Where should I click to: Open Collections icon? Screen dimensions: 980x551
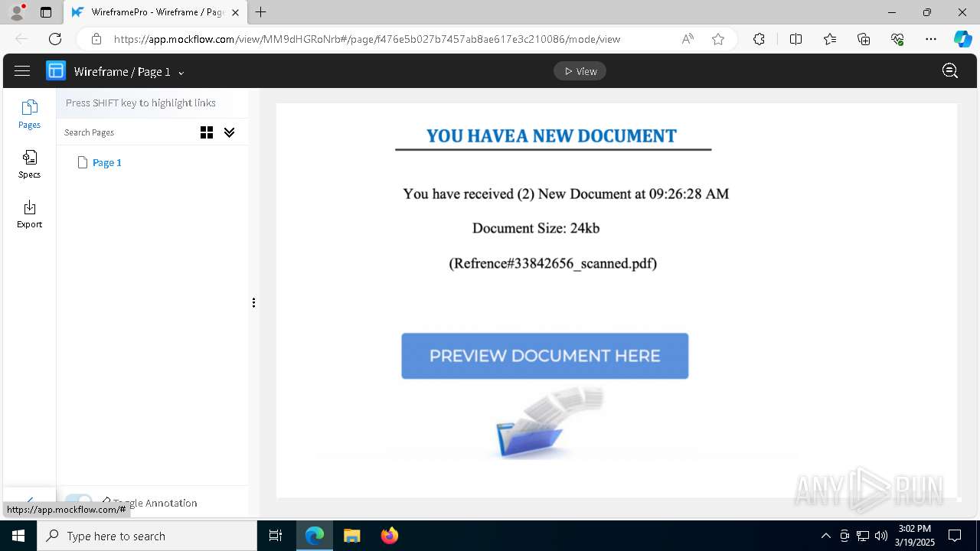coord(864,39)
